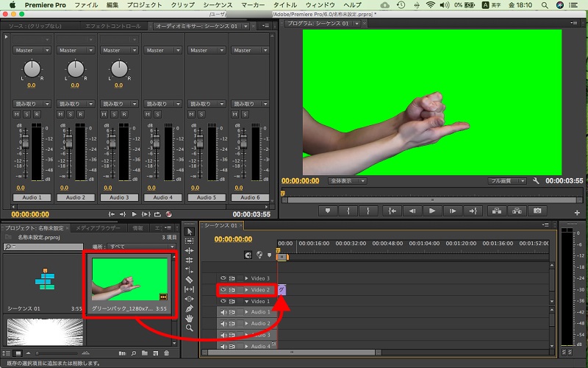Select the Razor tool in the tools panel

coord(189,280)
